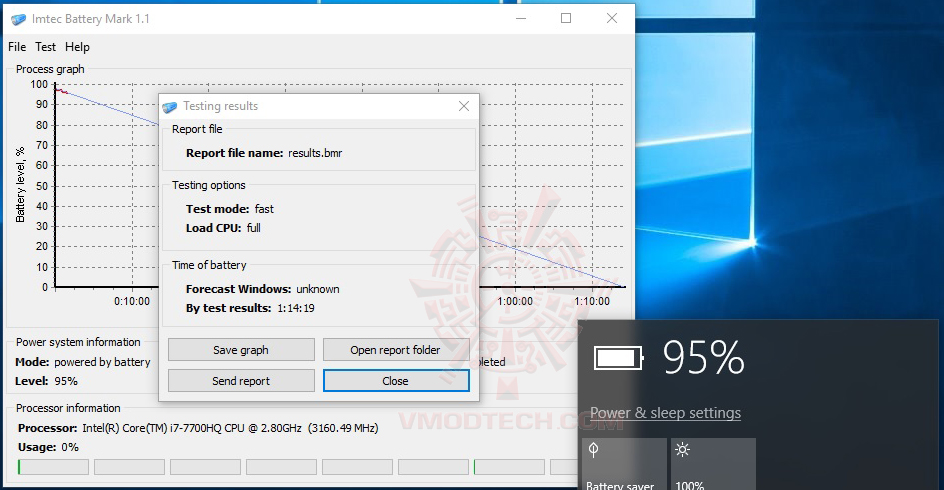This screenshot has width=944, height=490.
Task: Click the brightness 100% tile
Action: 713,464
